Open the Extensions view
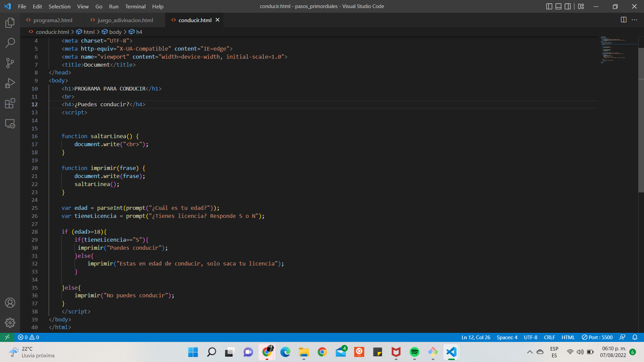This screenshot has width=644, height=362. coord(10,103)
